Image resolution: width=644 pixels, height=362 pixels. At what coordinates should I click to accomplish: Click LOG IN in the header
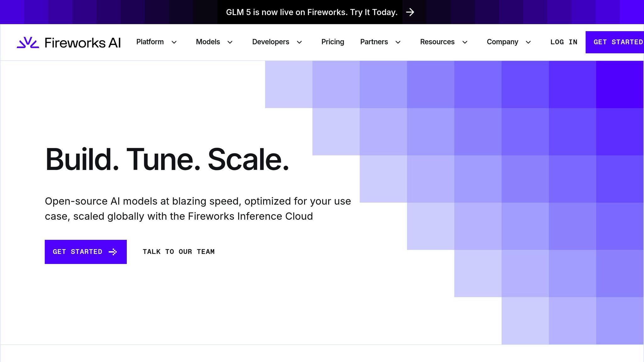[563, 42]
